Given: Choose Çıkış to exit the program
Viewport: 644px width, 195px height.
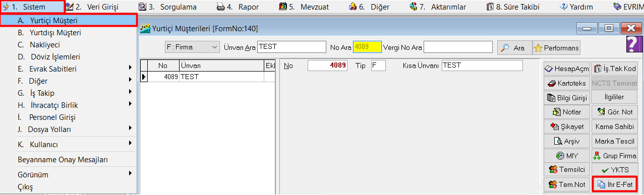Looking at the screenshot, I should [69, 187].
